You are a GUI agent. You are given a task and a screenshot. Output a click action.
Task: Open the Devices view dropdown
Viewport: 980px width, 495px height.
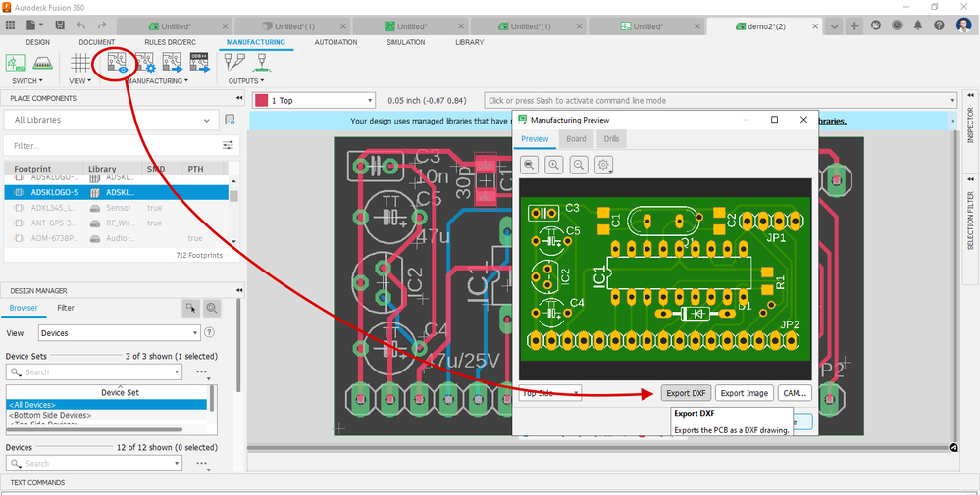[120, 333]
